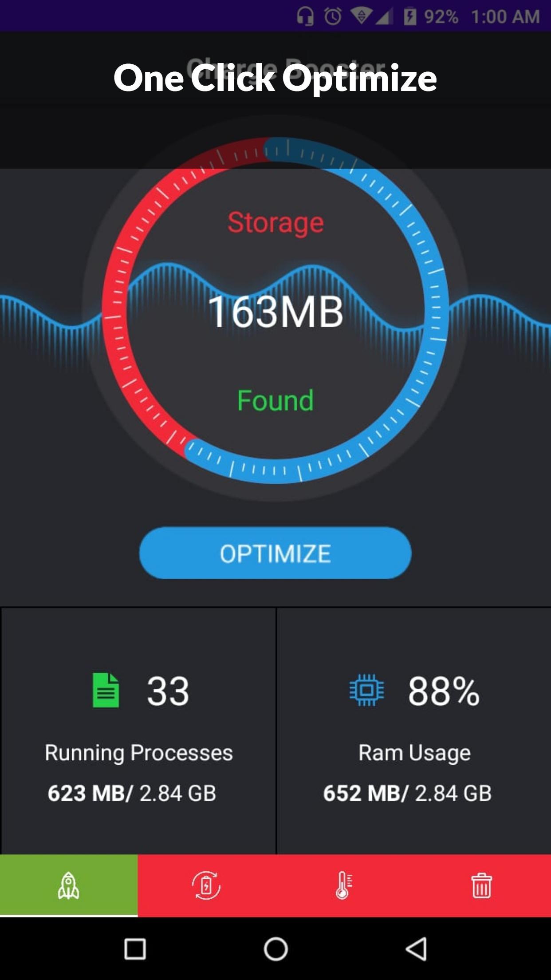Tap the 33 running processes count
The height and width of the screenshot is (980, 551).
[x=168, y=691]
